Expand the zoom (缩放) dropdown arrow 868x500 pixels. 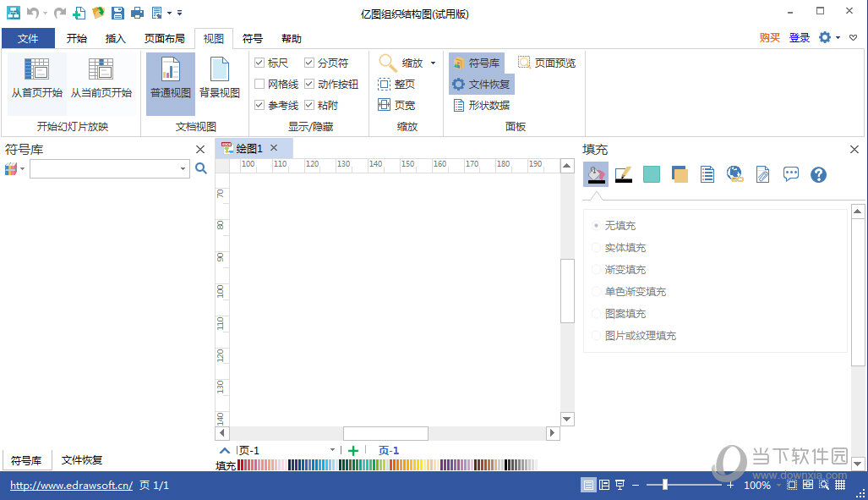434,63
